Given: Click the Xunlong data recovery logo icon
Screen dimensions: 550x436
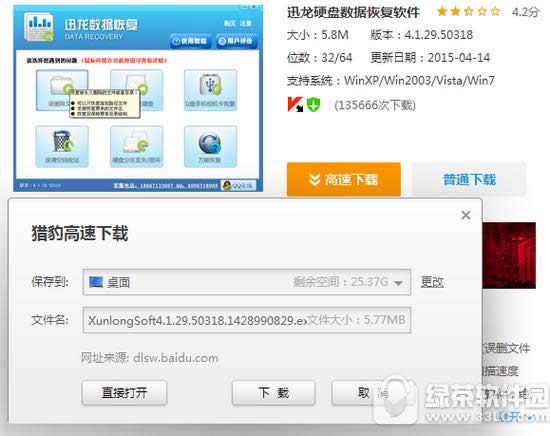Looking at the screenshot, I should [x=39, y=27].
